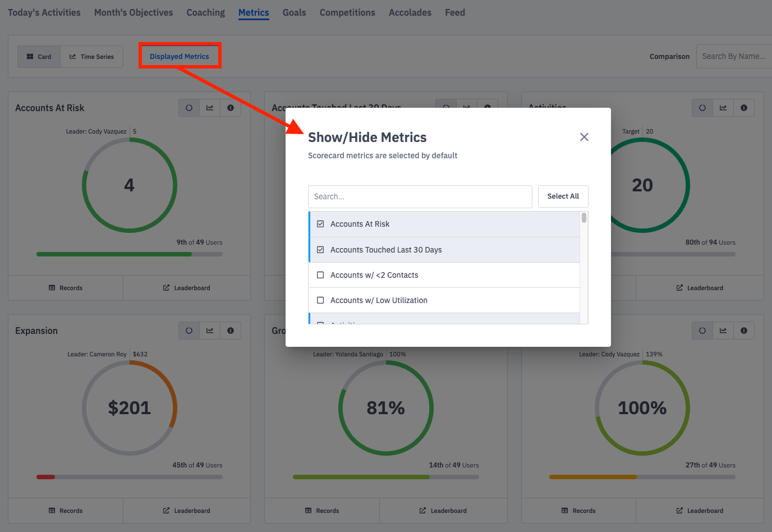Click '45th of 49 Users' ranking text
Screen dimensions: 772x532
[197, 465]
